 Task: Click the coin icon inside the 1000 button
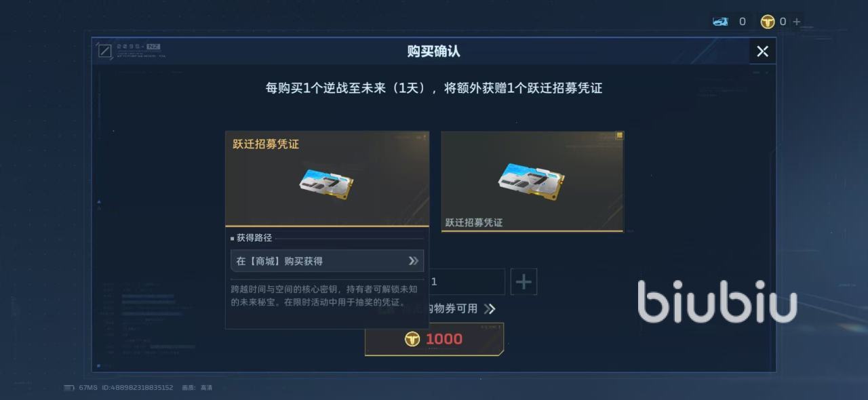click(412, 339)
